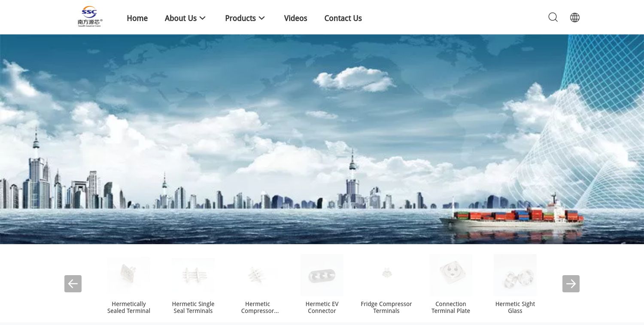
Task: Open the language globe icon
Action: pos(574,17)
